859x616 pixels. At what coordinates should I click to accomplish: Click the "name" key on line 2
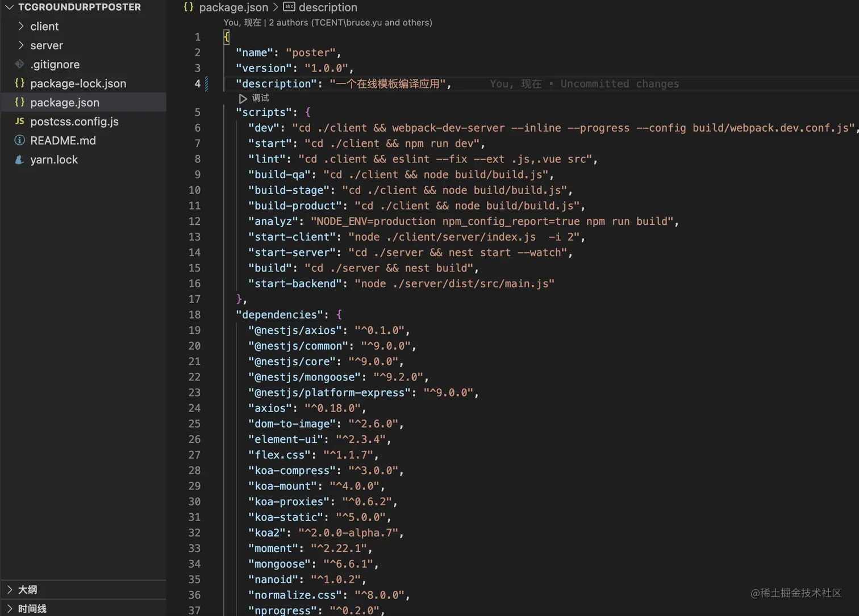pyautogui.click(x=255, y=53)
